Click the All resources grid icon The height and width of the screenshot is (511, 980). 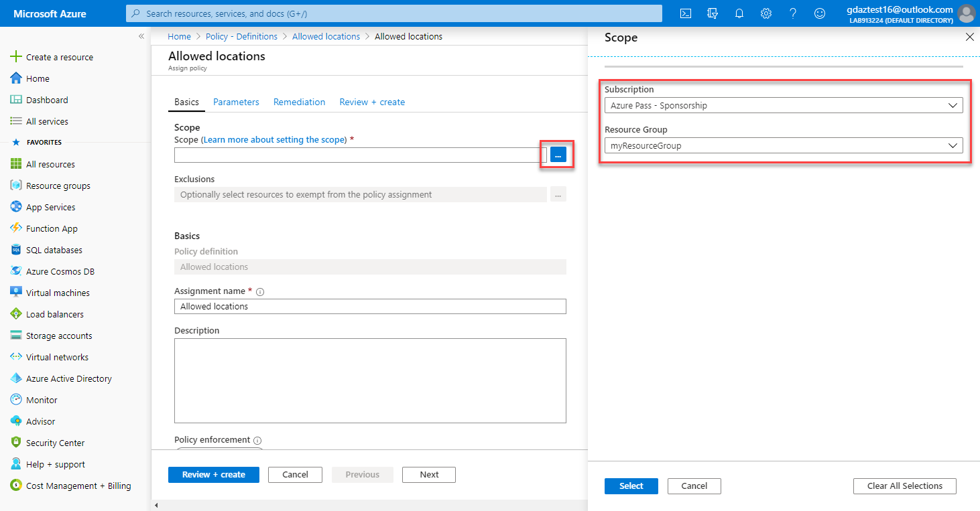(16, 164)
